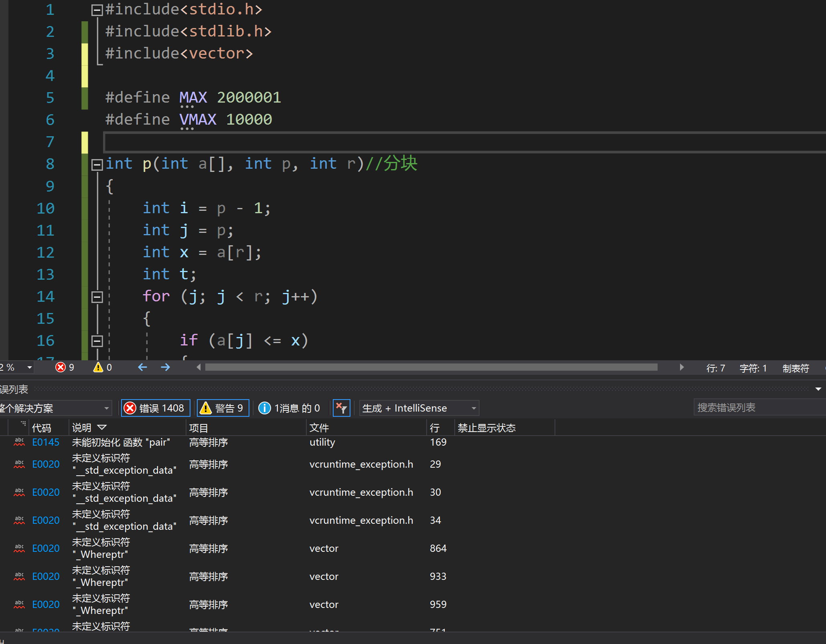Select 未能初始化 函数 "pair" description
826x644 pixels.
click(121, 442)
